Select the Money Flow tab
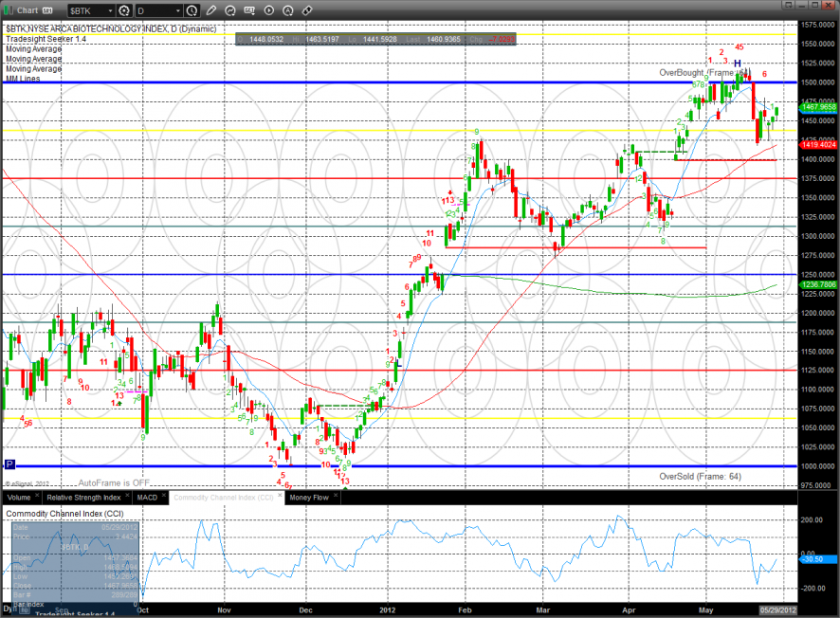This screenshot has height=618, width=840. coord(309,497)
